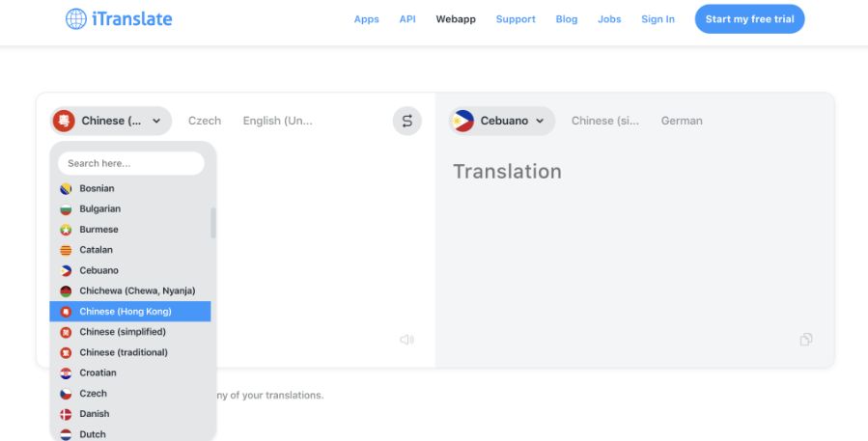Go to the Webapp page
The width and height of the screenshot is (868, 441).
pyautogui.click(x=456, y=18)
